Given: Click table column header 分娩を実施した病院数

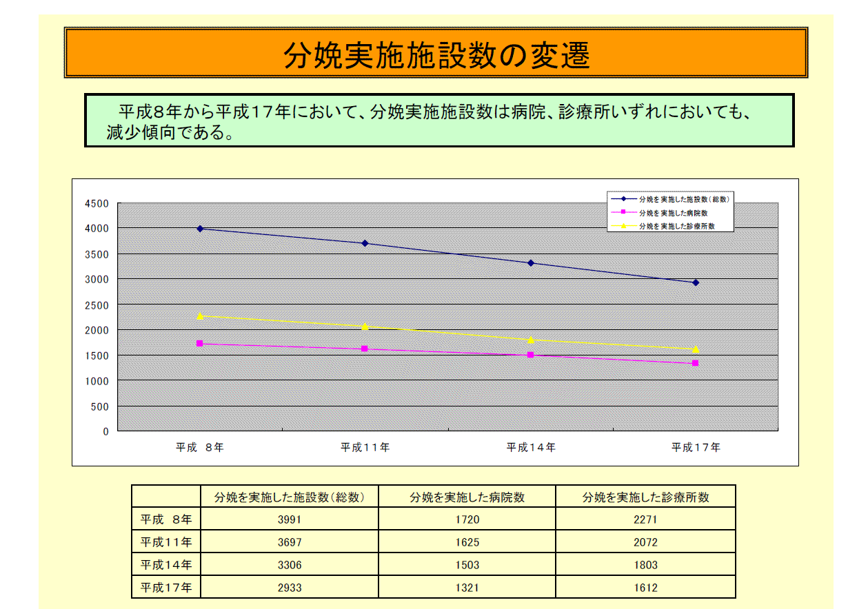Looking at the screenshot, I should pos(467,497).
